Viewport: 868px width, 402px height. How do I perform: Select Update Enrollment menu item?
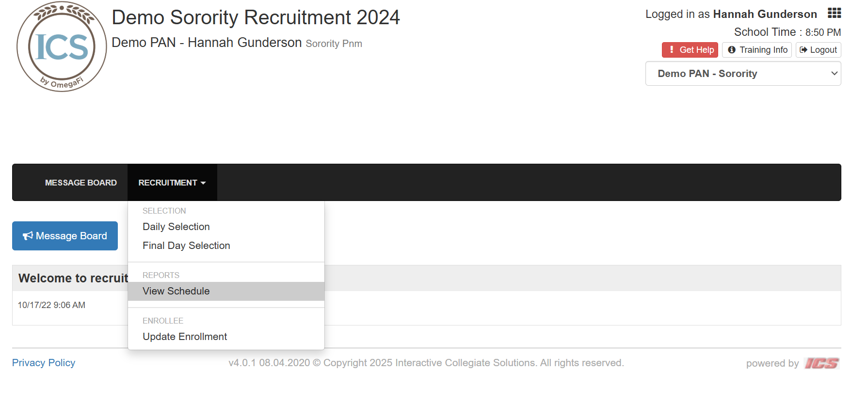pos(185,337)
